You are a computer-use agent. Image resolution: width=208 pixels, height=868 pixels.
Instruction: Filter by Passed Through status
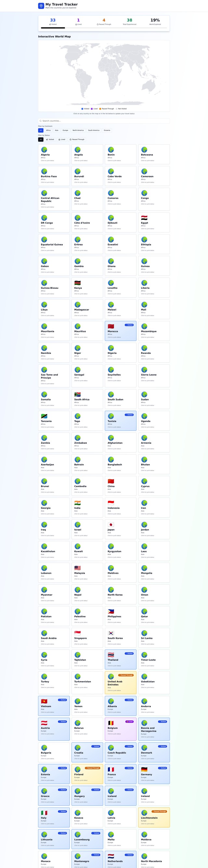(77, 139)
